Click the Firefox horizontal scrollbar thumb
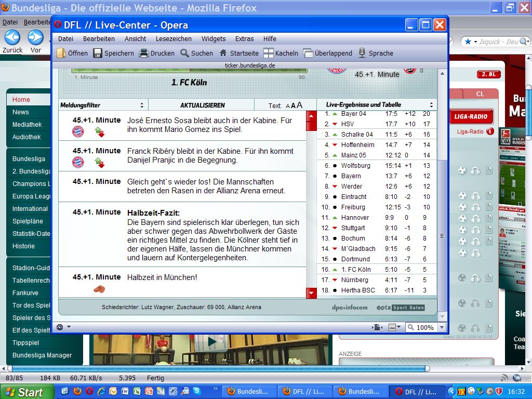Viewport: 532px width, 399px height. click(219, 368)
